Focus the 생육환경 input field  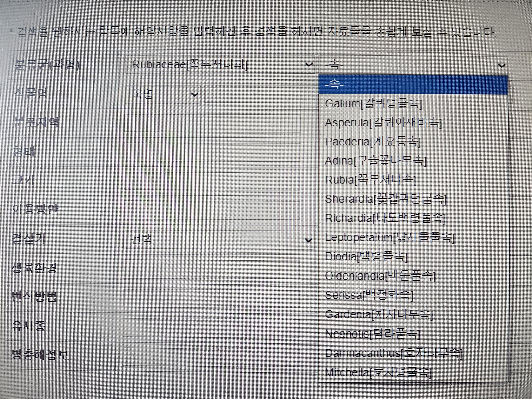click(x=212, y=269)
